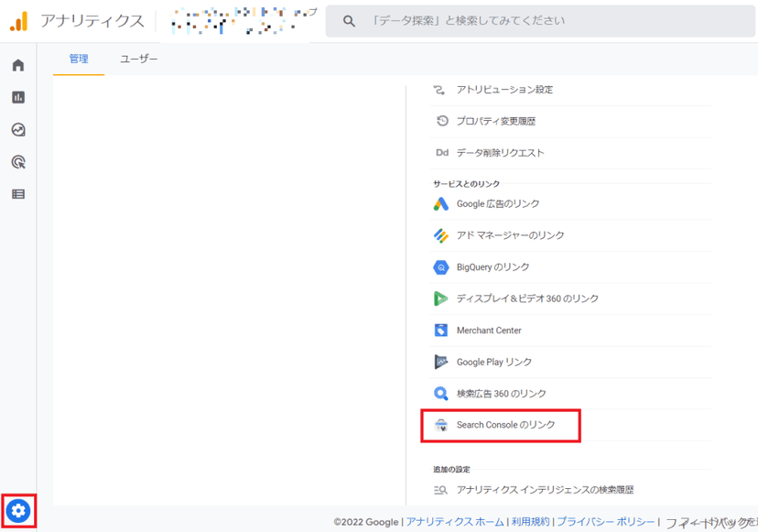Viewport: 758px width, 532px height.
Task: Click the blue Admin gear icon
Action: tap(18, 511)
